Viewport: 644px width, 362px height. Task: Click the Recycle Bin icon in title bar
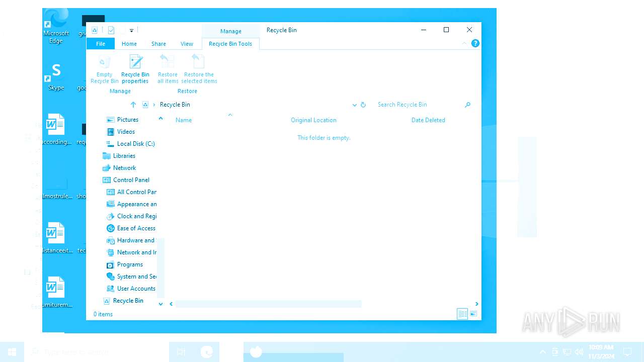(94, 30)
